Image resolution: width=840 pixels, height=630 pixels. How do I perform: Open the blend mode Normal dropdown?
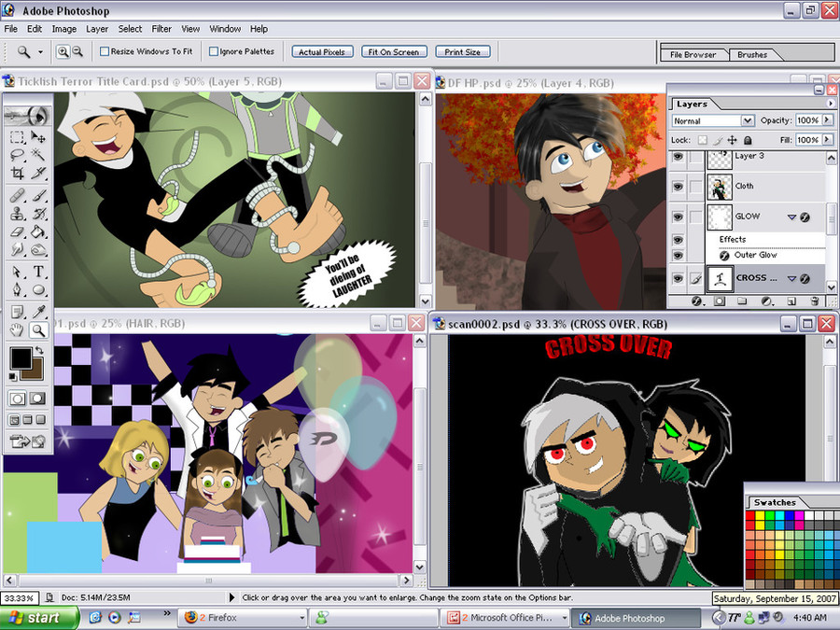[748, 120]
